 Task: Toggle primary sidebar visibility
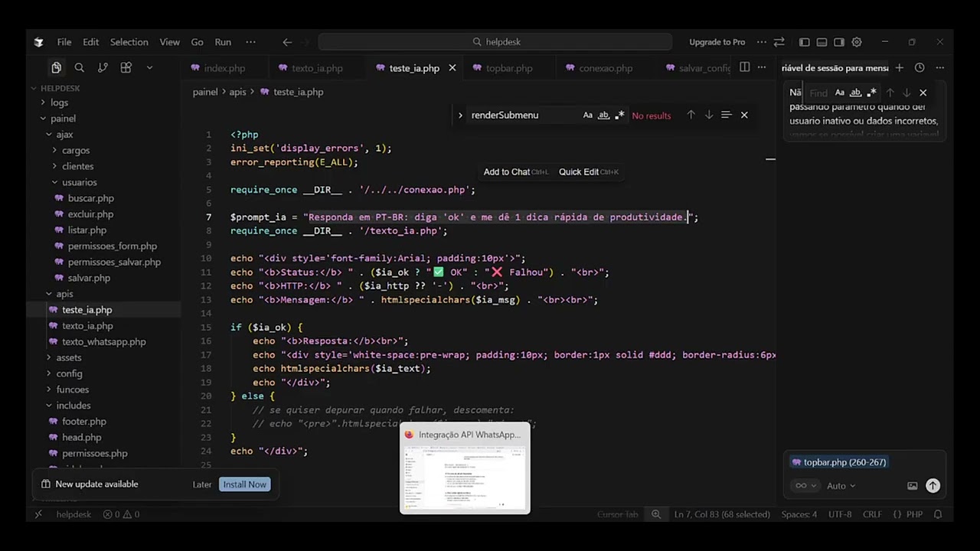click(804, 42)
